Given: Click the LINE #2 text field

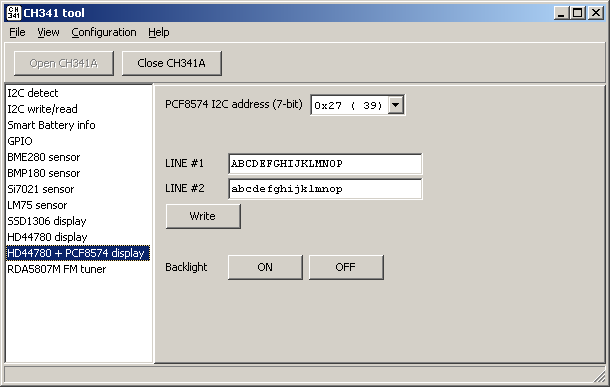Looking at the screenshot, I should click(x=325, y=189).
